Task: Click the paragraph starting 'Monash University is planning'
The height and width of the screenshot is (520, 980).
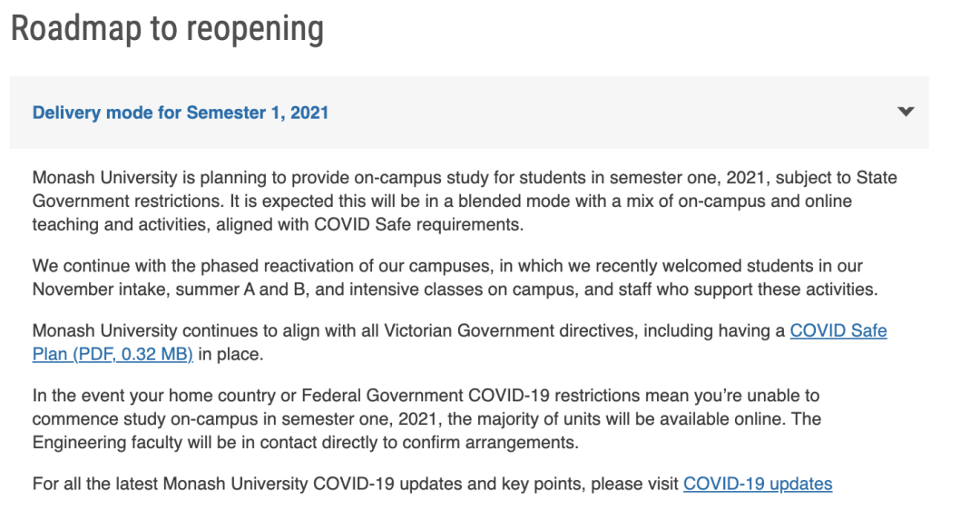Action: 465,201
